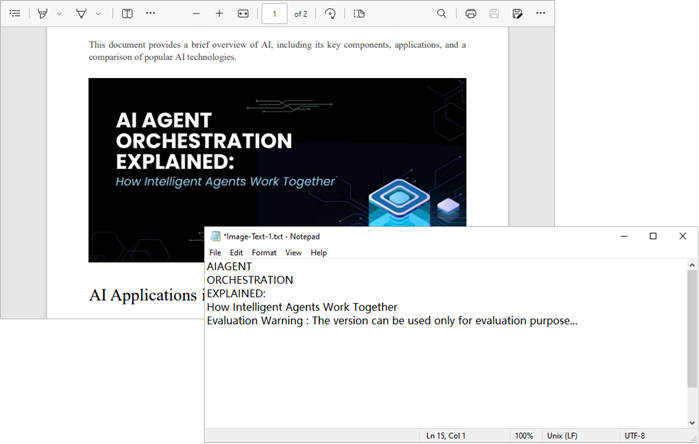Click the save as icon in PDF toolbar
The image size is (699, 444).
517,14
